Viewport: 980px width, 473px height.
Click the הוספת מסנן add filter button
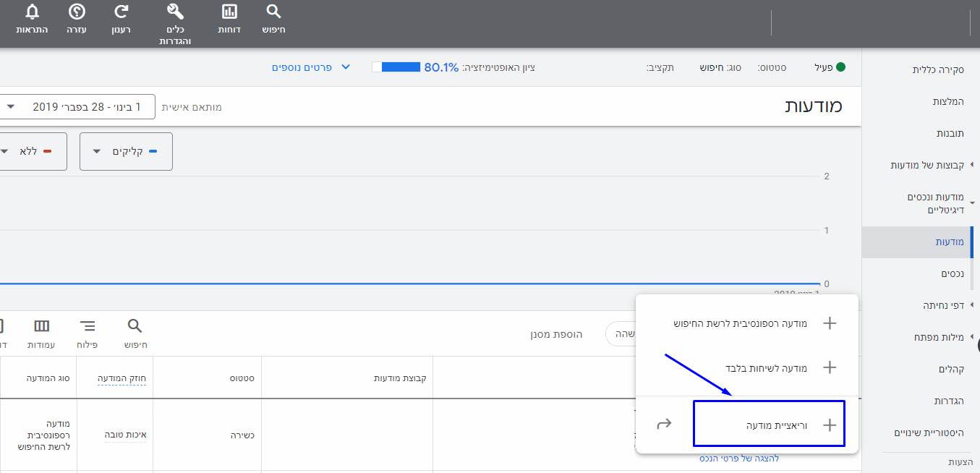point(558,334)
